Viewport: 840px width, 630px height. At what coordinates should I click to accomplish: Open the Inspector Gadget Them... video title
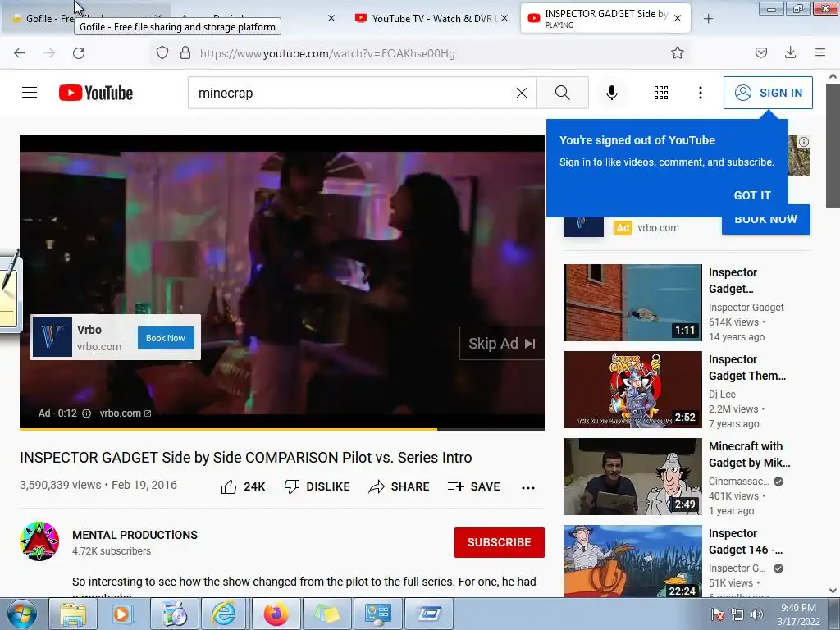click(x=747, y=367)
